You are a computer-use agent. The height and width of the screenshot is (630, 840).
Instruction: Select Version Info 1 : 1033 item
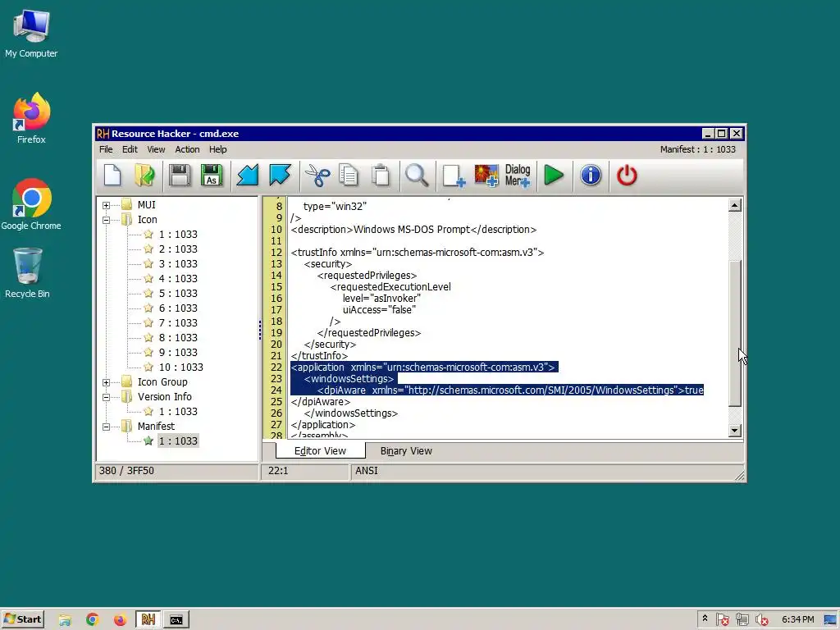click(x=178, y=412)
